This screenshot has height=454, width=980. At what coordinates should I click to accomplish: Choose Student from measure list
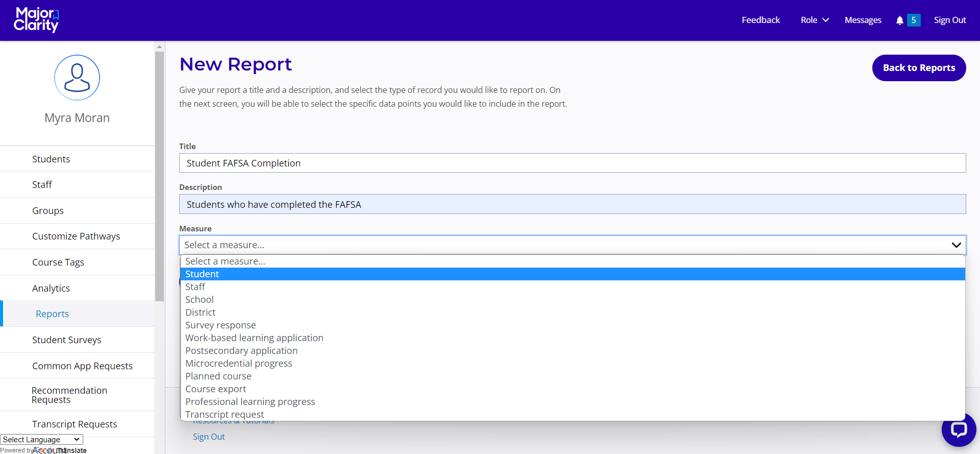click(202, 274)
